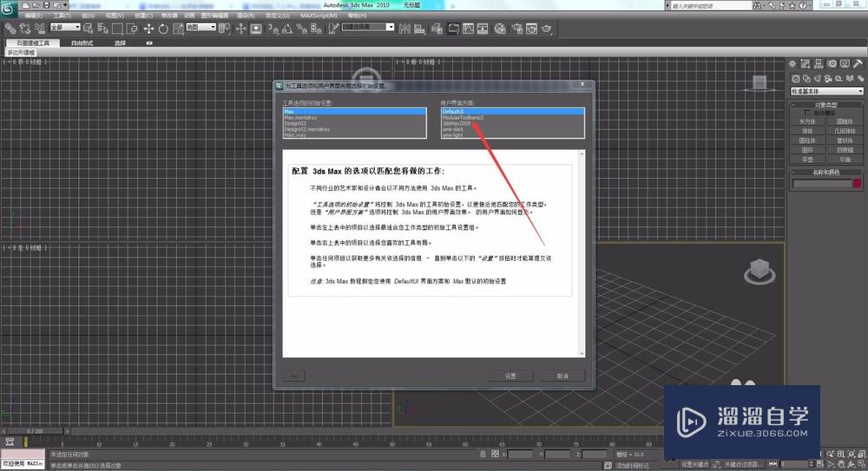Image resolution: width=868 pixels, height=471 pixels.
Task: Open the Render Setup icon
Action: point(517,29)
